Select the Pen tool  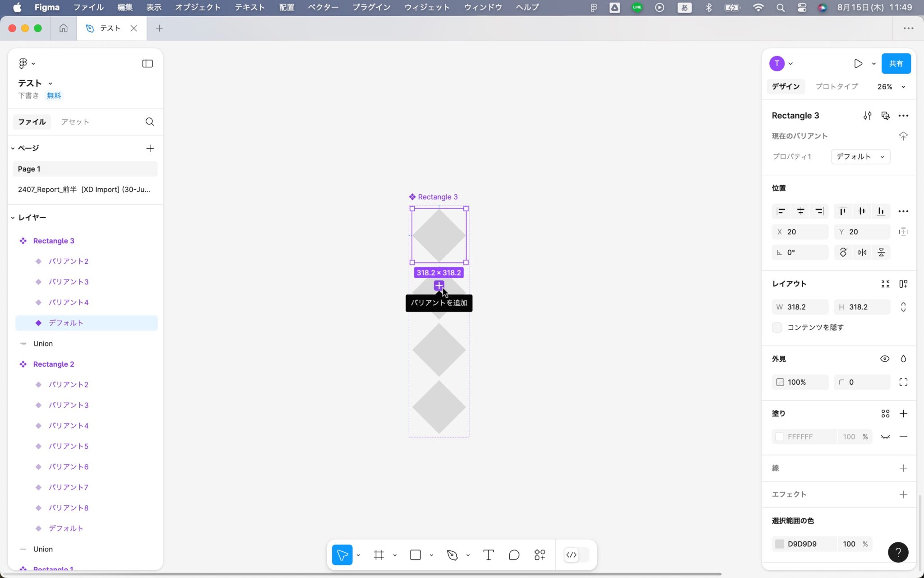(453, 555)
